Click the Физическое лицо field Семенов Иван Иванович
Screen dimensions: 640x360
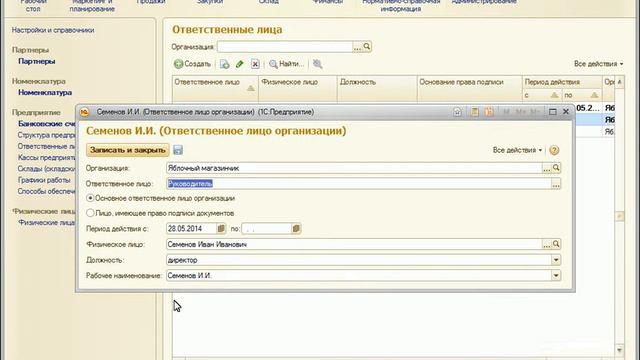tap(354, 244)
